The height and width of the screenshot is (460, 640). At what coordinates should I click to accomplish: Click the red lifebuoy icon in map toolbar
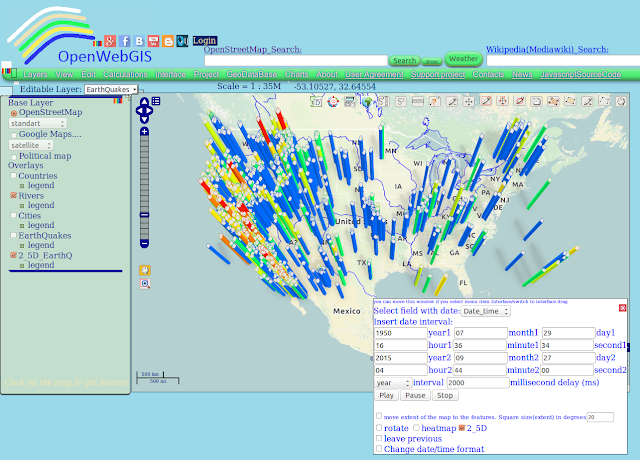pos(333,101)
